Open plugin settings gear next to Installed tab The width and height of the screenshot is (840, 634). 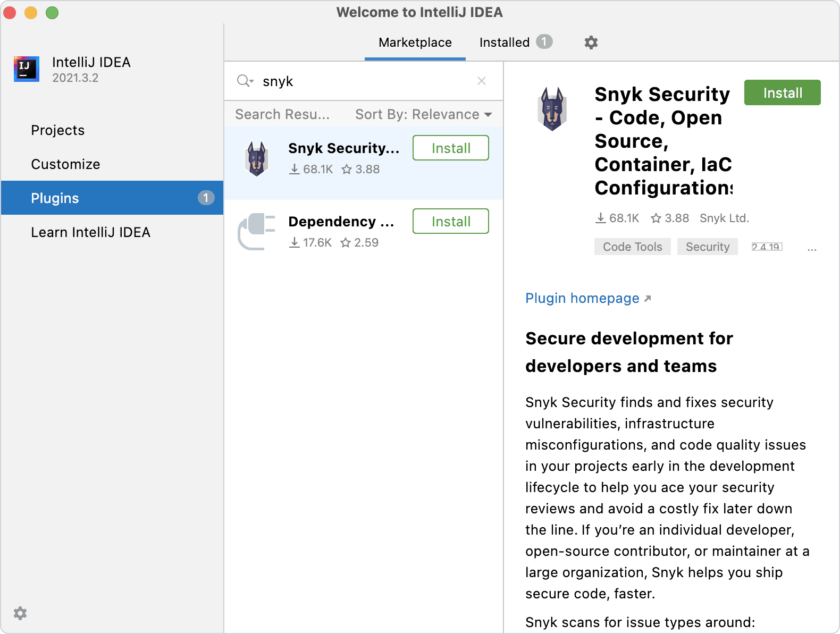coord(591,43)
